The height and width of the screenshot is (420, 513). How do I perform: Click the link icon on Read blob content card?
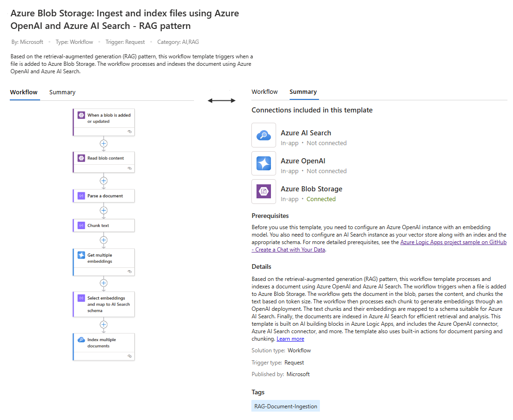click(x=130, y=168)
